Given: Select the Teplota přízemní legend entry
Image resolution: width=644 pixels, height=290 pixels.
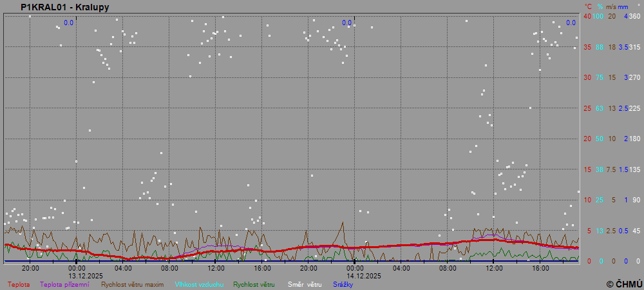Looking at the screenshot, I should [64, 284].
